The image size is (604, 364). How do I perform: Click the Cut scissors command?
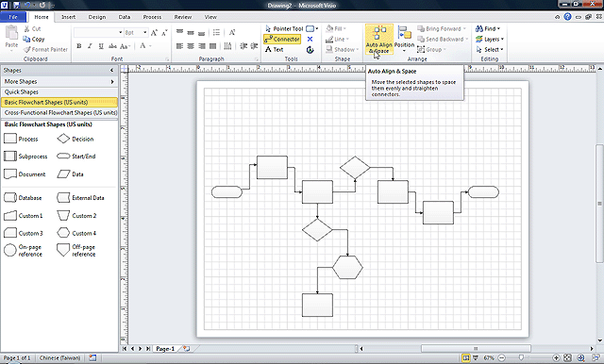[32, 29]
